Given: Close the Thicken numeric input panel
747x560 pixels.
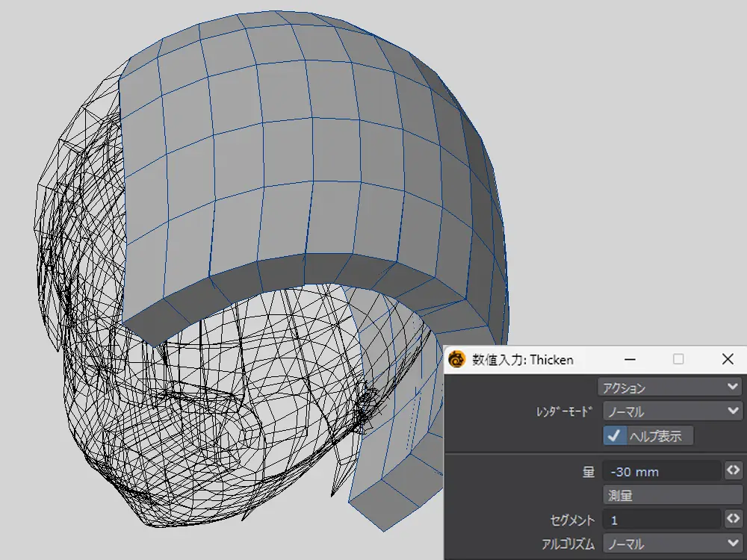Looking at the screenshot, I should click(728, 359).
